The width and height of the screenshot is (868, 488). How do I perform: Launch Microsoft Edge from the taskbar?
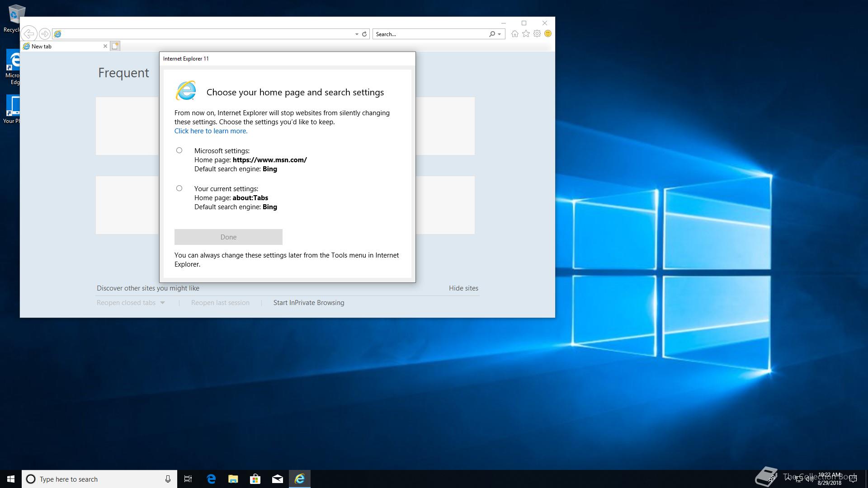pos(211,479)
